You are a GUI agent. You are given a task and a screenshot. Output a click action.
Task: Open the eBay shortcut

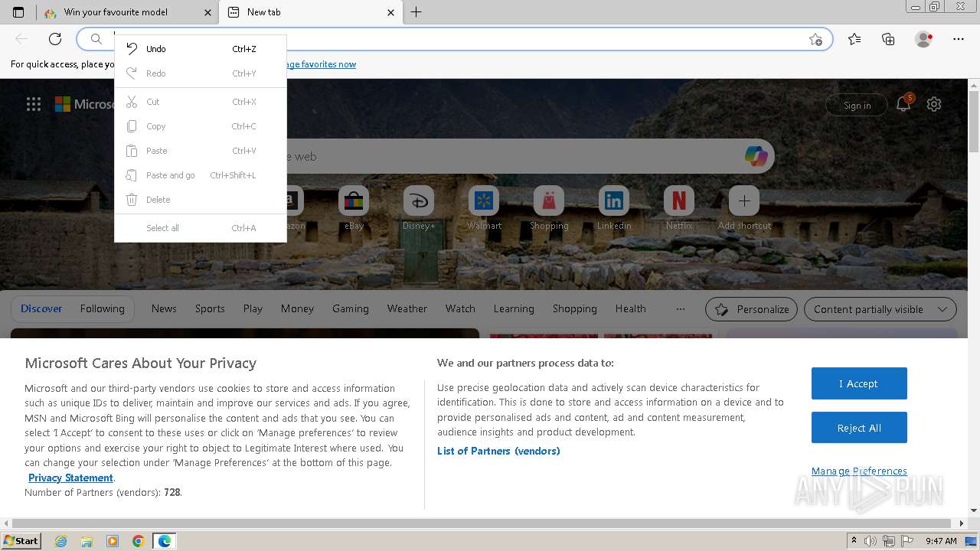354,208
